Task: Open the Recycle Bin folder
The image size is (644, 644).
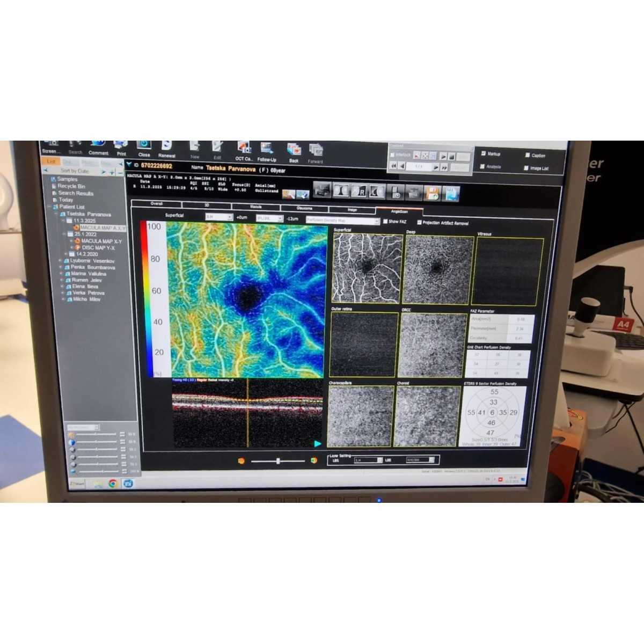Action: coord(71,186)
